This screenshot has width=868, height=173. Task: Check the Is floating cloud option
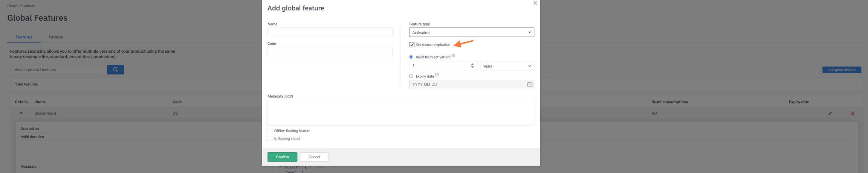click(270, 138)
